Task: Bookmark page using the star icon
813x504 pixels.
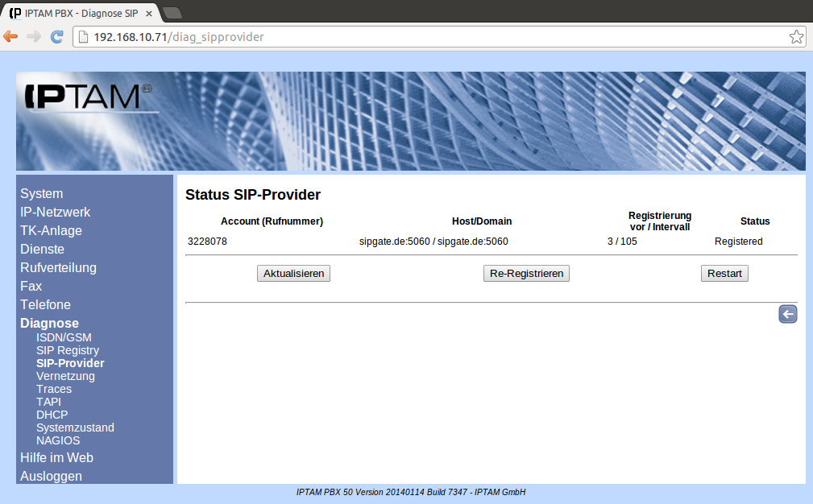Action: coord(795,37)
